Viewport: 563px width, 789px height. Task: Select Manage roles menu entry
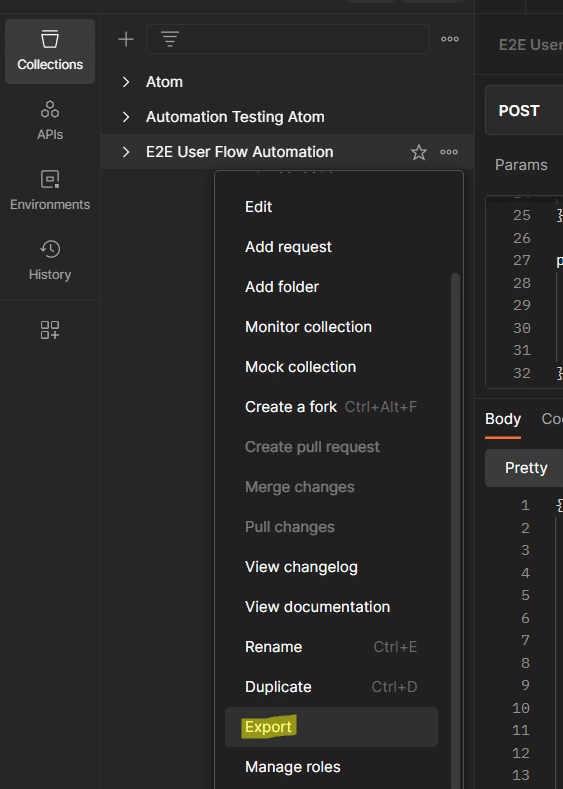coord(331,767)
